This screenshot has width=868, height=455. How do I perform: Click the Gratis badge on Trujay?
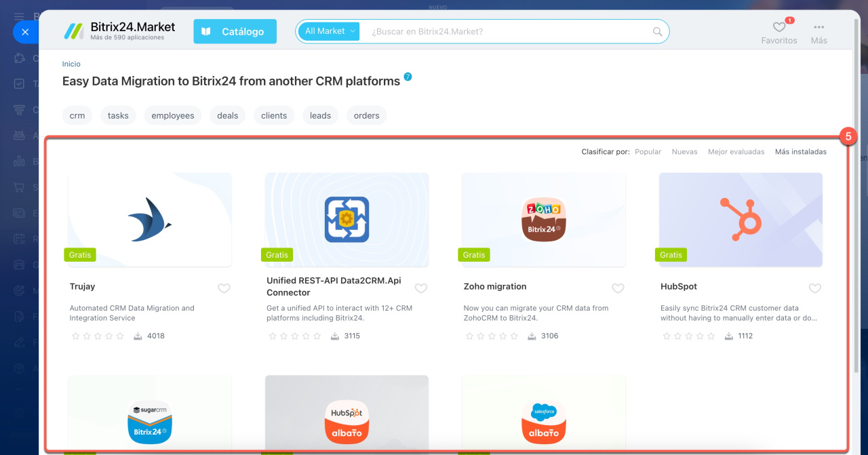80,255
